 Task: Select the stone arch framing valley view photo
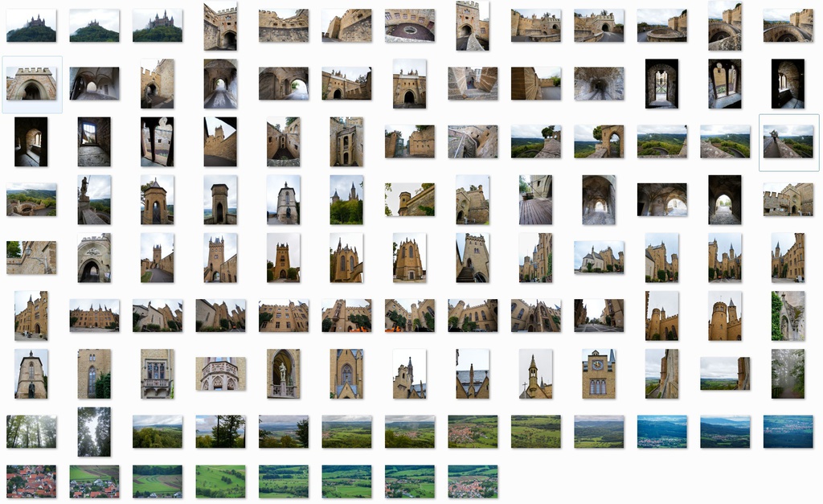click(598, 141)
